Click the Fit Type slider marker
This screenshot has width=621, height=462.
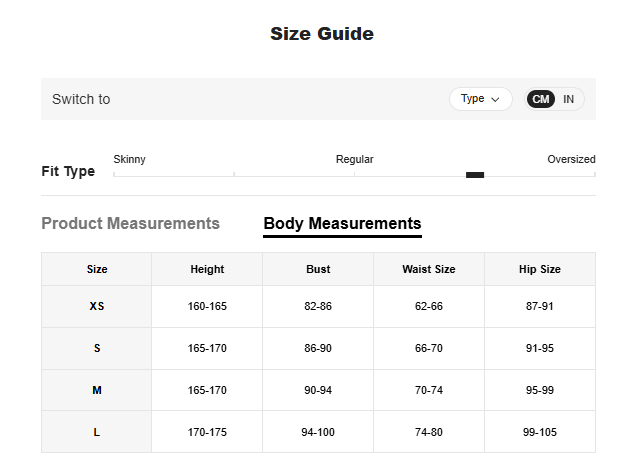point(475,175)
